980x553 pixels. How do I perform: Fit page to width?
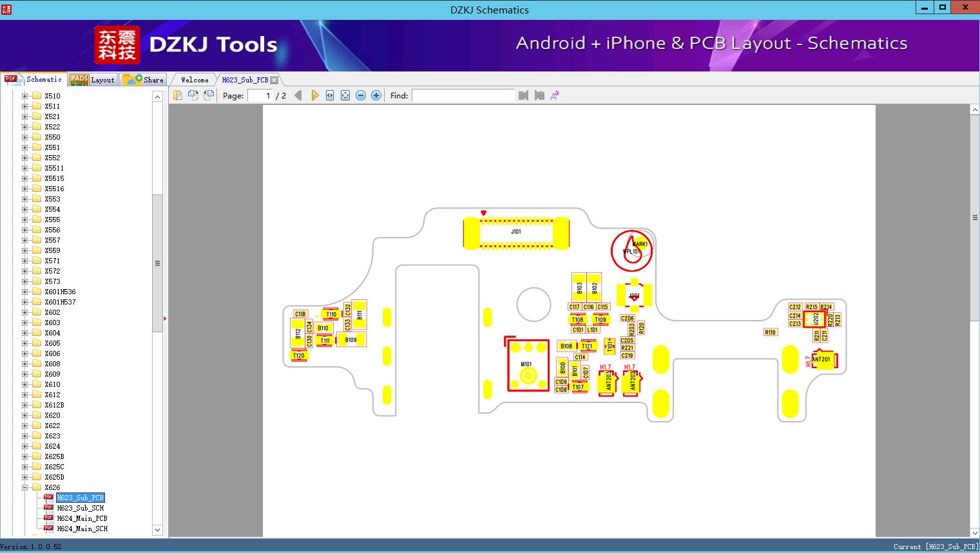330,95
